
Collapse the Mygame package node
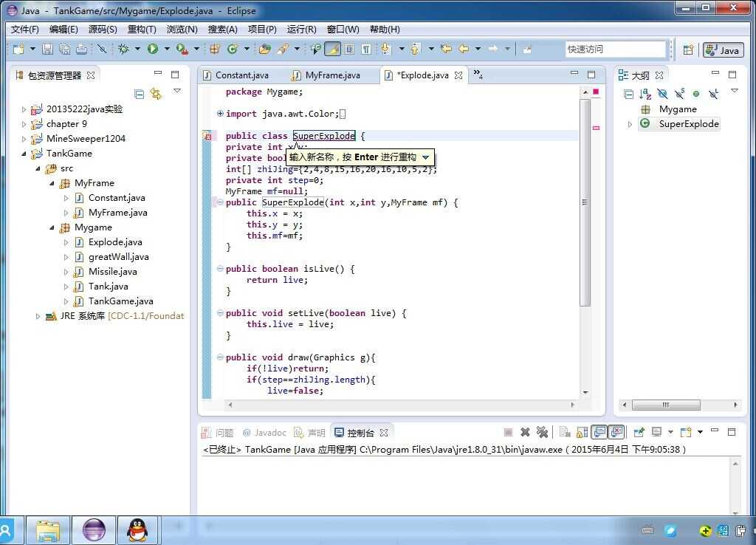pos(52,227)
